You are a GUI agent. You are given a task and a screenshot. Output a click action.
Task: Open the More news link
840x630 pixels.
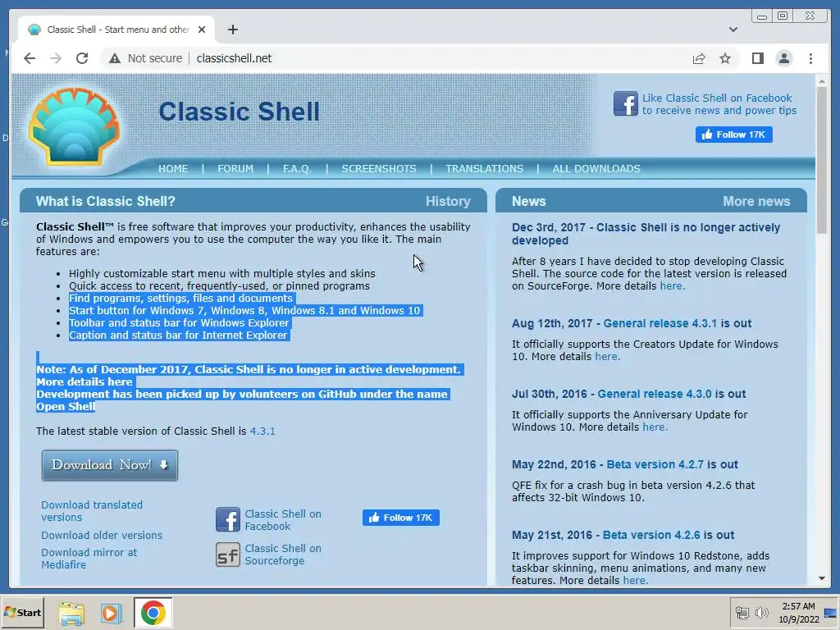[756, 202]
